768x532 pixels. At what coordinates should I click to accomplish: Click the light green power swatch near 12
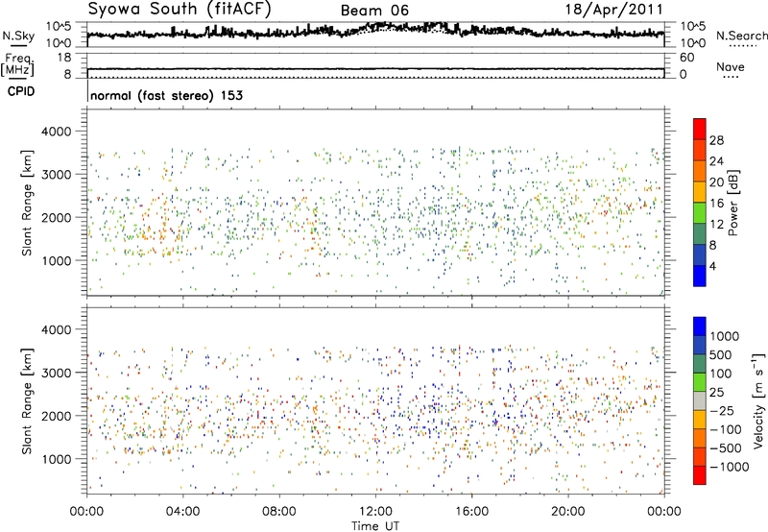pos(700,213)
